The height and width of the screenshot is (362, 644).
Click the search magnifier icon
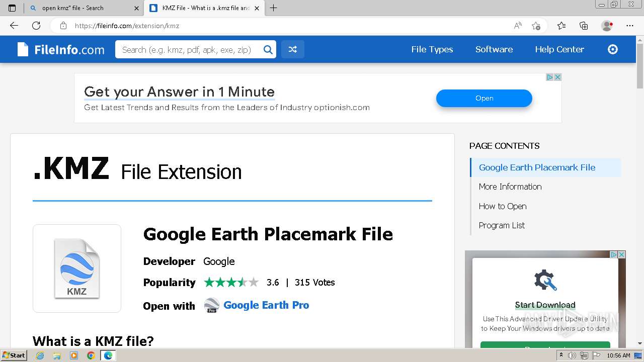[x=268, y=49]
